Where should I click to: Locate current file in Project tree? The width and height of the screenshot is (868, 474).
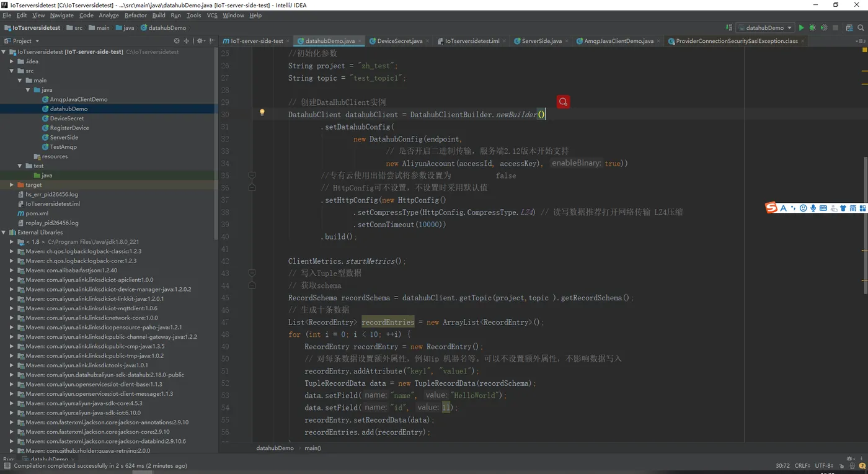[x=177, y=41]
